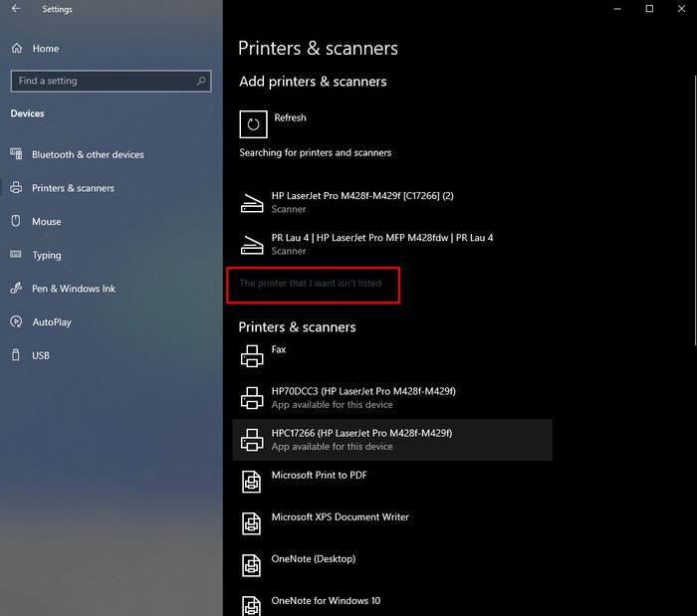The image size is (697, 616).
Task: Click the AutoPlay sidebar icon
Action: tap(16, 321)
